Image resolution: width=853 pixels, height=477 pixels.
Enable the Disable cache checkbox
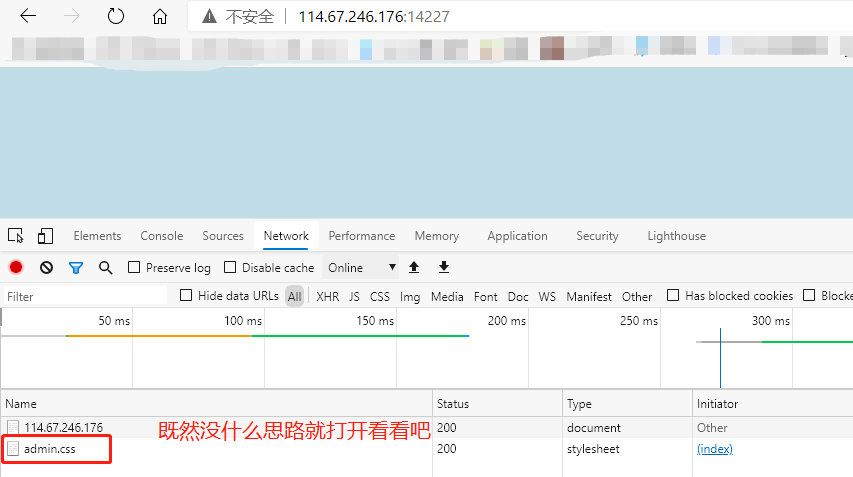(230, 267)
